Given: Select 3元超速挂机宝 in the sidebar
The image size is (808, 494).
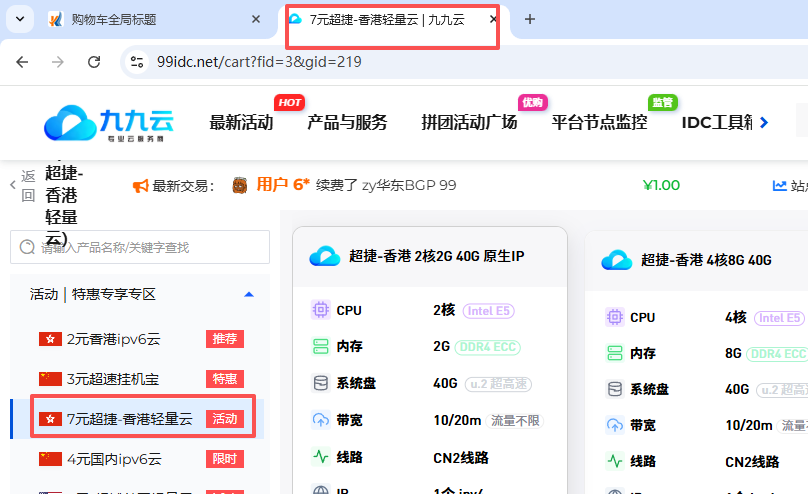Looking at the screenshot, I should point(113,379).
